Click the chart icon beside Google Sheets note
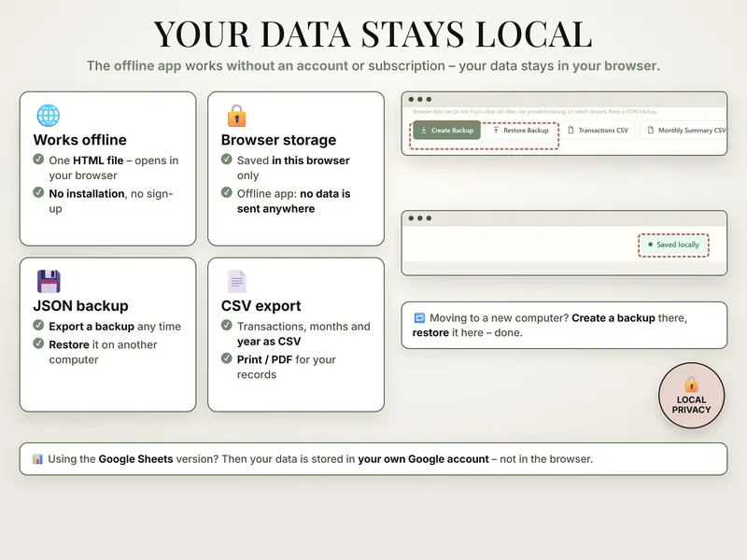The image size is (747, 560). (37, 459)
